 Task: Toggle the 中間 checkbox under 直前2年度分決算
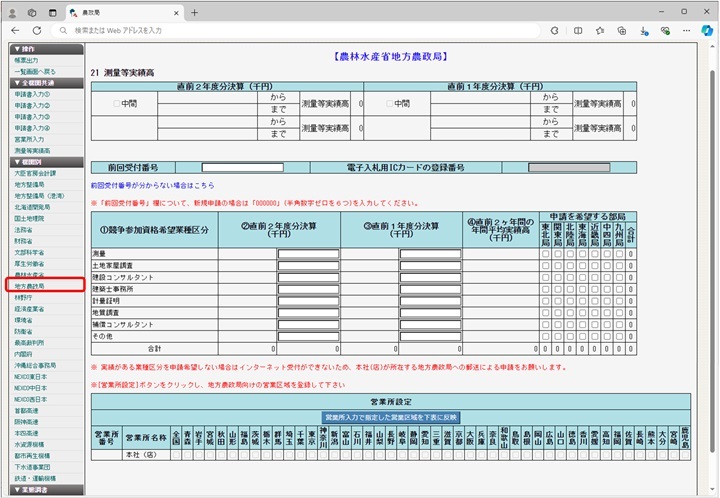click(117, 104)
